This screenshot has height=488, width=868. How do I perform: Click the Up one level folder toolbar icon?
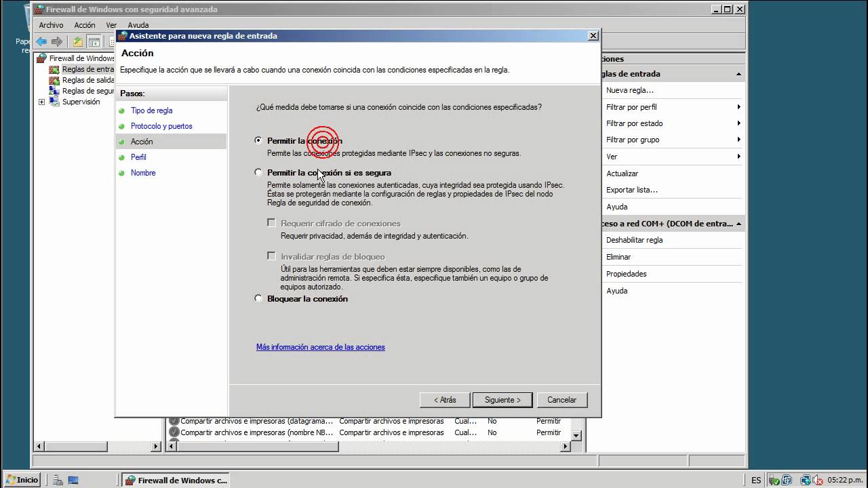coord(78,41)
